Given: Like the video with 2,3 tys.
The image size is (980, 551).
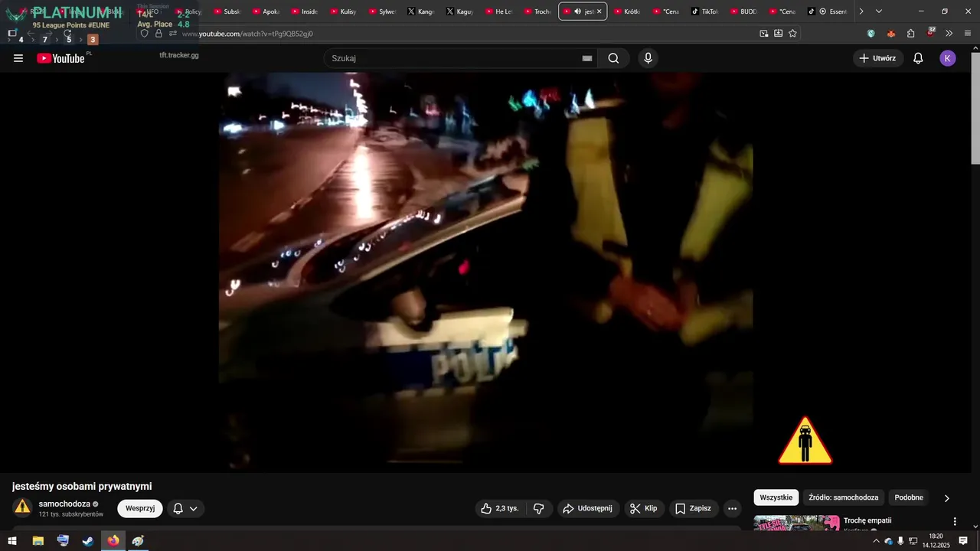Looking at the screenshot, I should (499, 508).
